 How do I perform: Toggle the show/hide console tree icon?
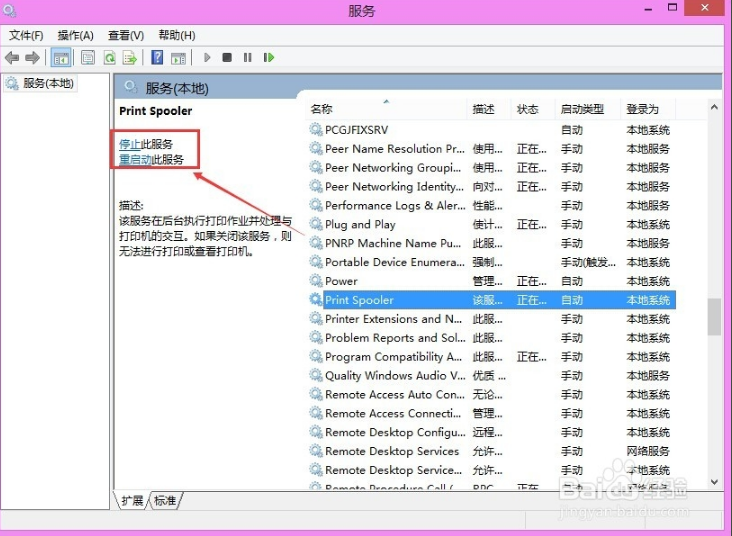click(60, 58)
